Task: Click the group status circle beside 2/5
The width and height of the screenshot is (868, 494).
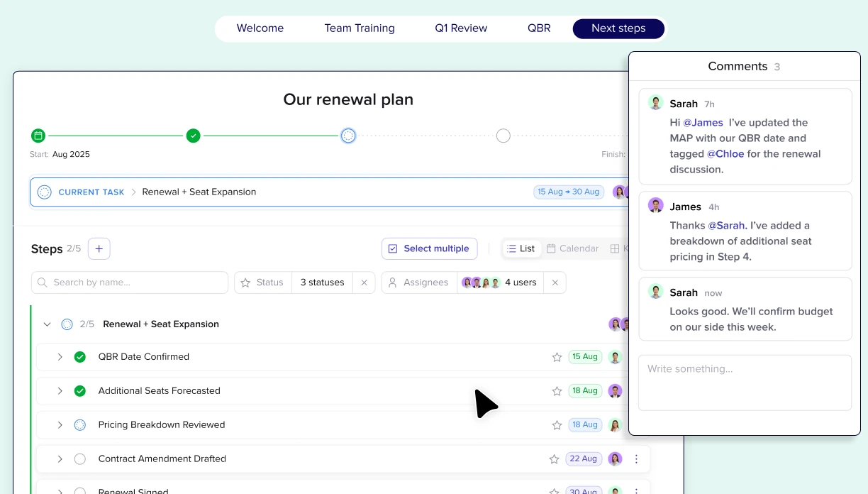Action: [x=67, y=324]
